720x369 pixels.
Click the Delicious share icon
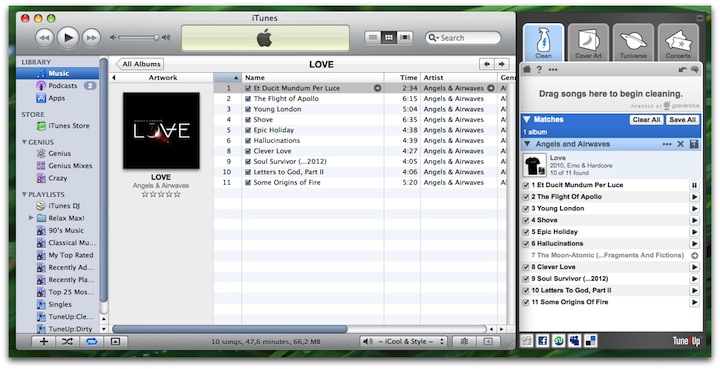click(591, 341)
